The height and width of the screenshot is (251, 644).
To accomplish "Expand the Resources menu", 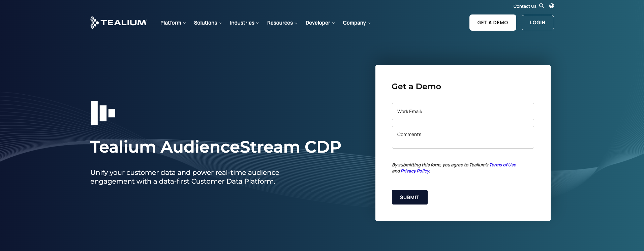I will coord(282,23).
